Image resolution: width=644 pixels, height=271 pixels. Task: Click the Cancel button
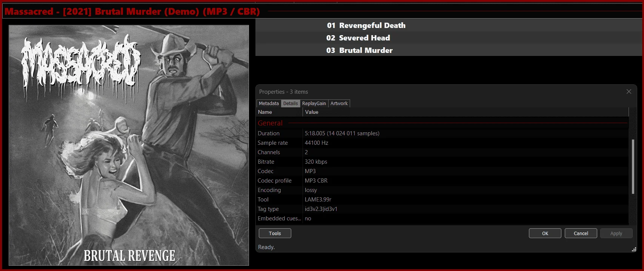(581, 233)
